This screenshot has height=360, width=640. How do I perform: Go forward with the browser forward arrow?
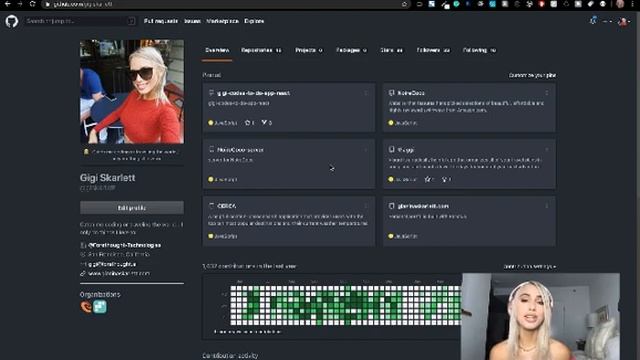tap(20, 4)
